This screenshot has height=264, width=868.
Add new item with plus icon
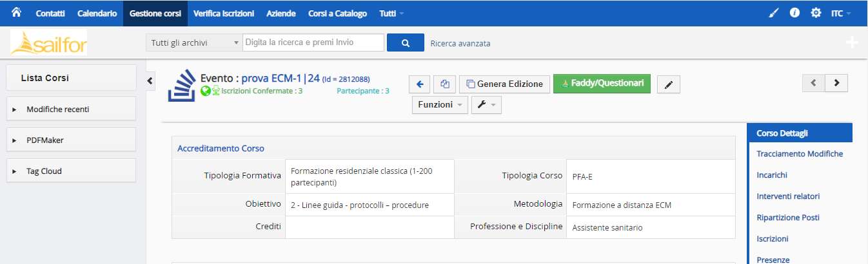(852, 42)
